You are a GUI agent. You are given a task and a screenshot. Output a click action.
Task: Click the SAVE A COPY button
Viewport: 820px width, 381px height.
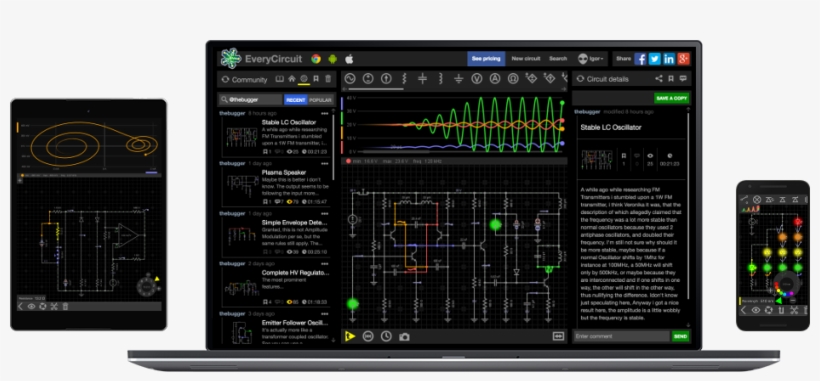(671, 98)
